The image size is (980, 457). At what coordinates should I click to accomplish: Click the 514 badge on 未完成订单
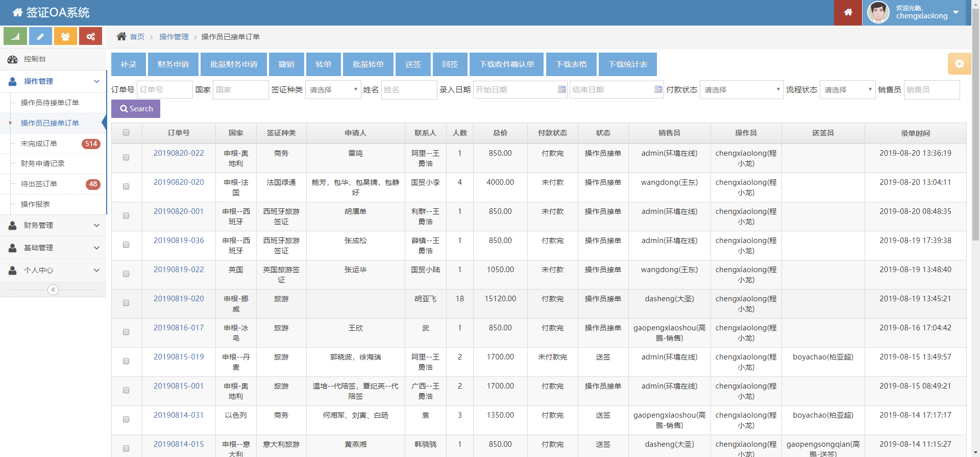(x=91, y=143)
